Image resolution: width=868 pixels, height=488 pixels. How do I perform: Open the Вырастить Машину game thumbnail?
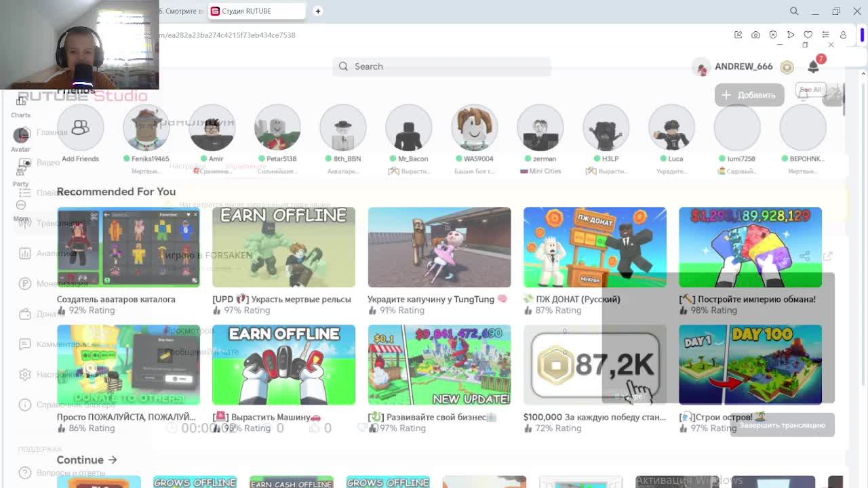click(x=283, y=365)
